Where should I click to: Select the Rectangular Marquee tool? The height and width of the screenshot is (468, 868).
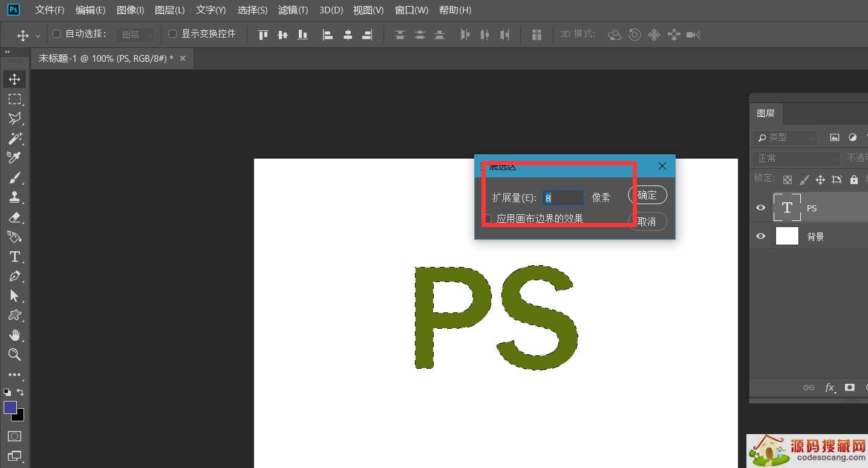coord(15,99)
